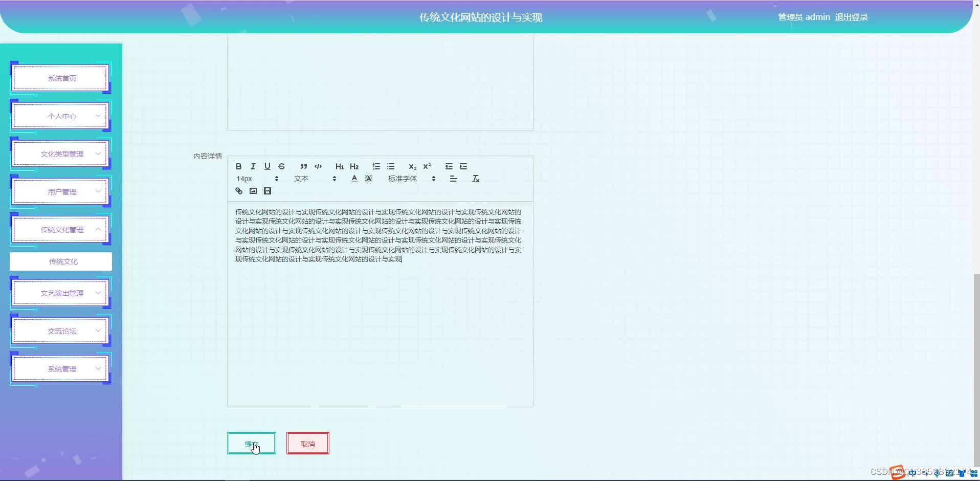Viewport: 980px width, 481px height.
Task: Apply Heading 2 style
Action: tap(354, 166)
